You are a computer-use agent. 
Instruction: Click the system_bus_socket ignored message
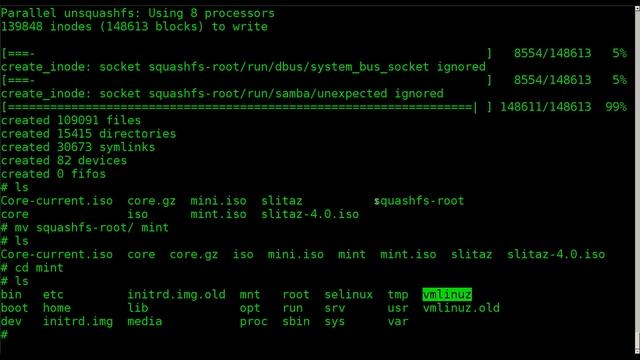(243, 67)
